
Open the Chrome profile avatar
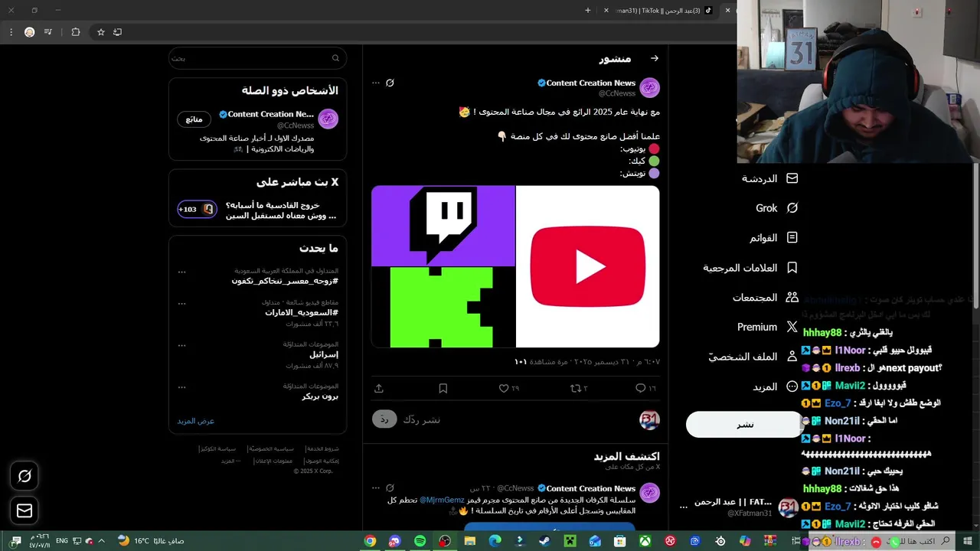pos(29,32)
